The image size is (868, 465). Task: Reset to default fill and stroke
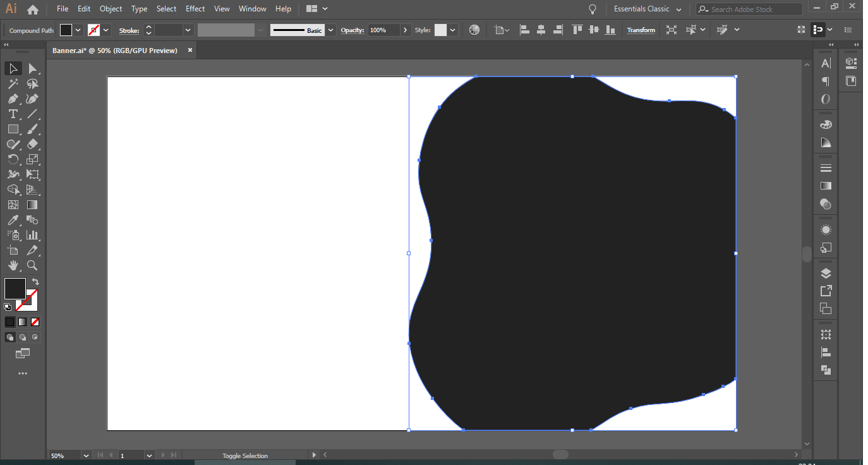coord(8,307)
